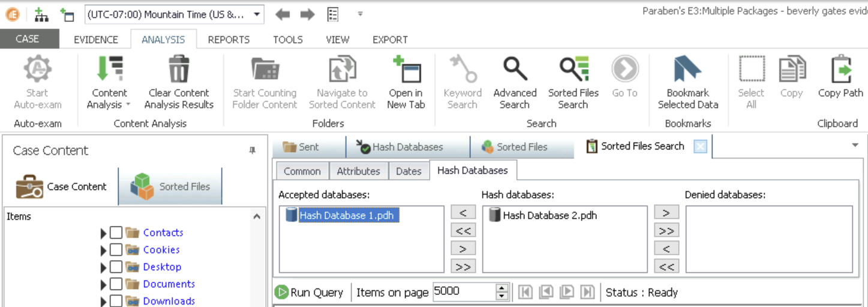The height and width of the screenshot is (307, 868).
Task: Click Clear Content Analysis Results trash icon
Action: 179,69
